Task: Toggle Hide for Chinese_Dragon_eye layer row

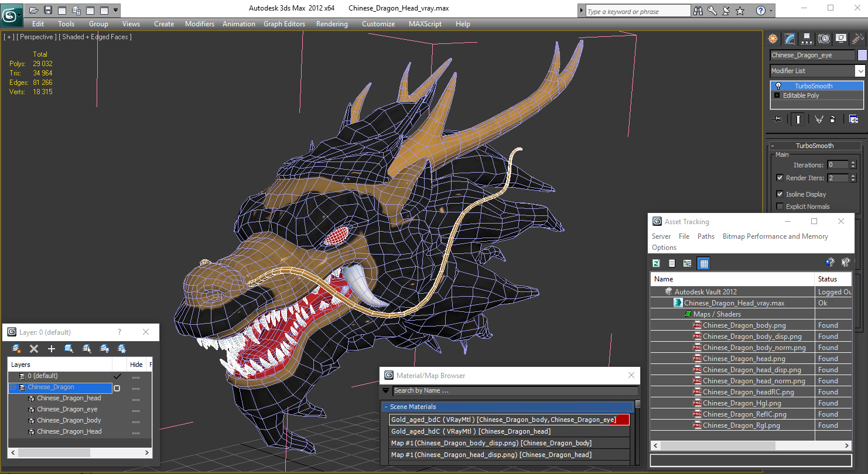Action: 136,410
